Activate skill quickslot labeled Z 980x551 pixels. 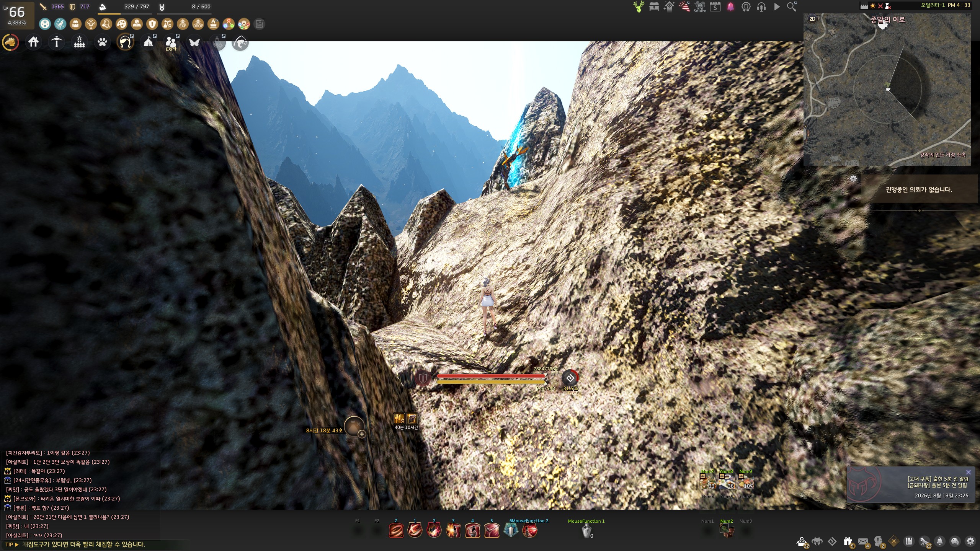coord(396,530)
